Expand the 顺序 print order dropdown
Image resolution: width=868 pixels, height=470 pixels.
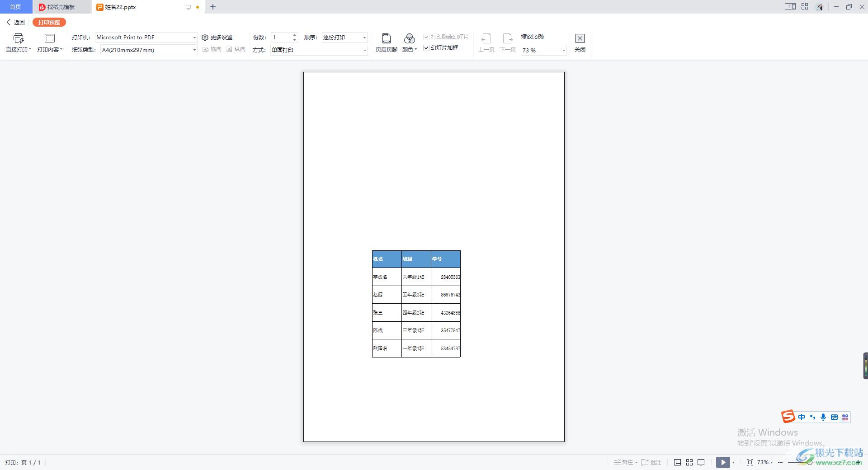click(x=364, y=38)
